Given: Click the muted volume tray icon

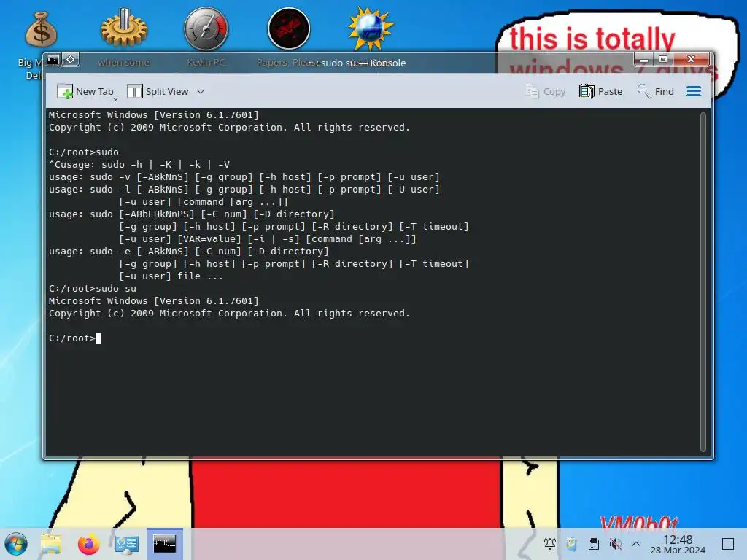Looking at the screenshot, I should coord(615,544).
